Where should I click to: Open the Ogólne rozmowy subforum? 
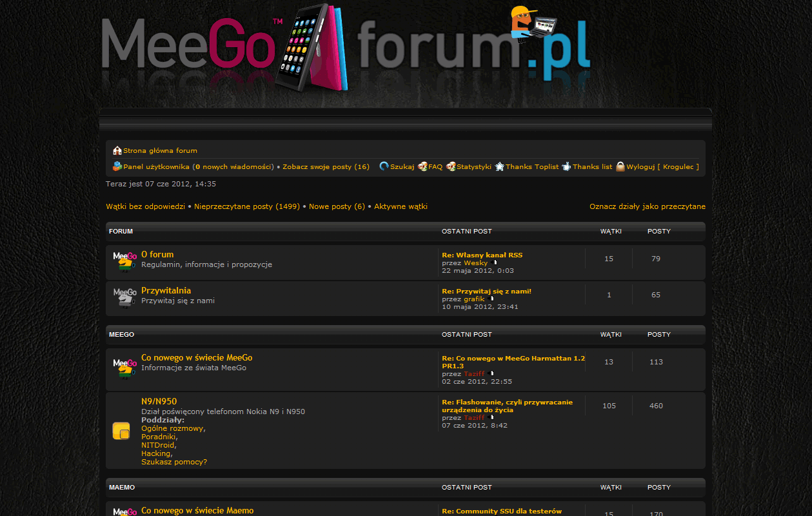(x=172, y=428)
